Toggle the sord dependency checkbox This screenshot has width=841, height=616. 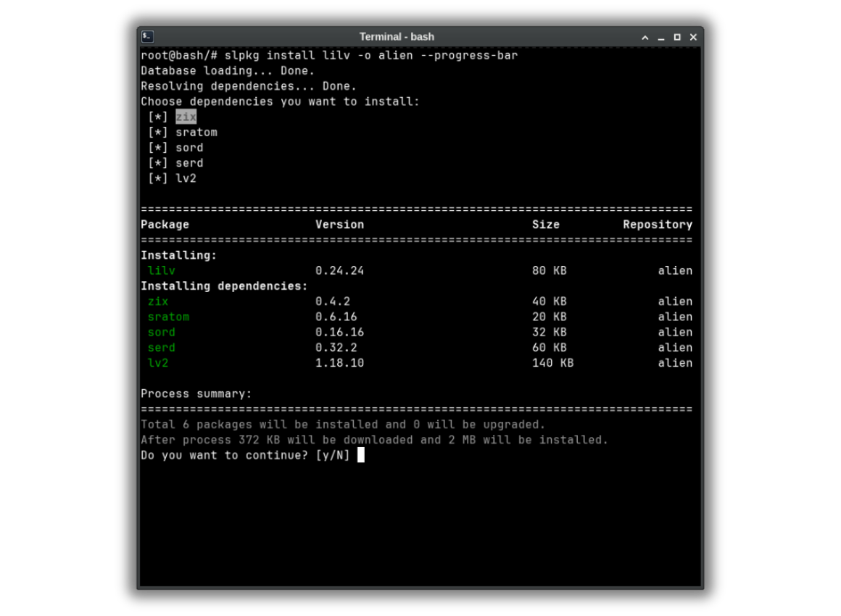158,147
